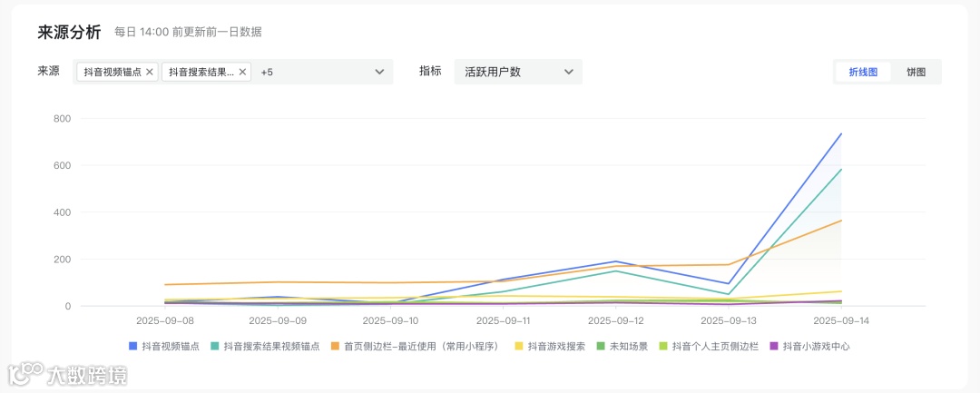Toggle lime 抖音个人主页侧边栏 legend swatch
The width and height of the screenshot is (980, 393).
[663, 346]
